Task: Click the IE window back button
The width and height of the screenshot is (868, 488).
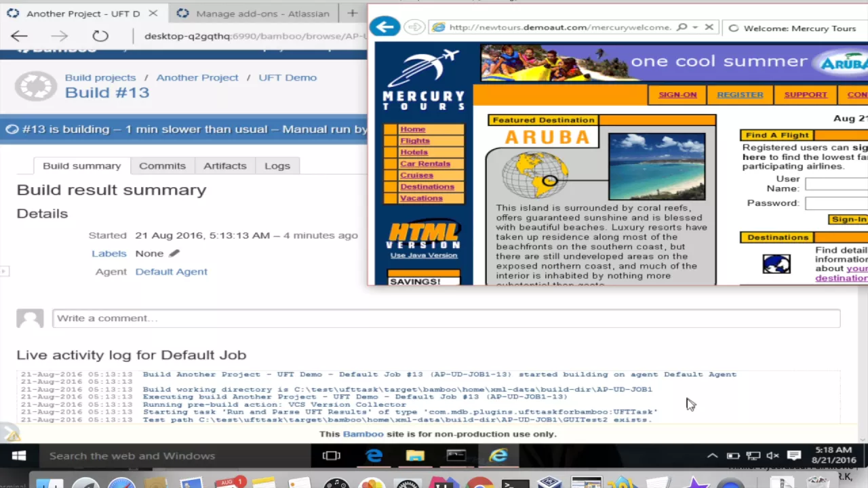Action: pyautogui.click(x=385, y=27)
